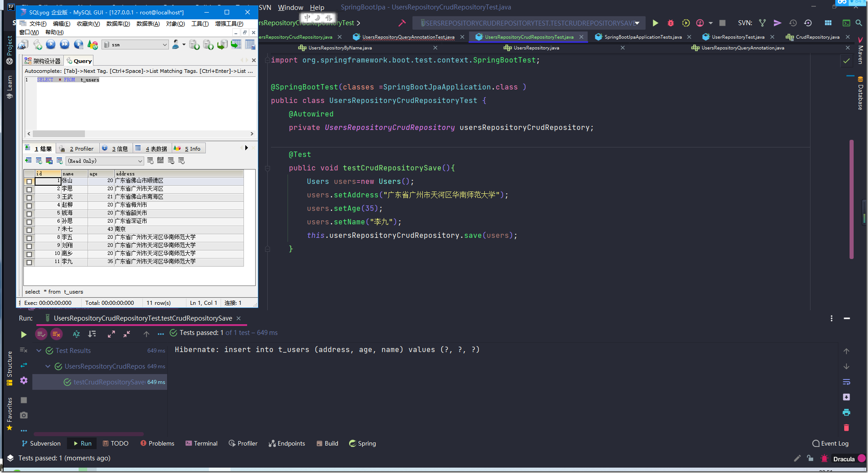This screenshot has height=473, width=868.
Task: Click the print console output icon
Action: click(x=846, y=412)
